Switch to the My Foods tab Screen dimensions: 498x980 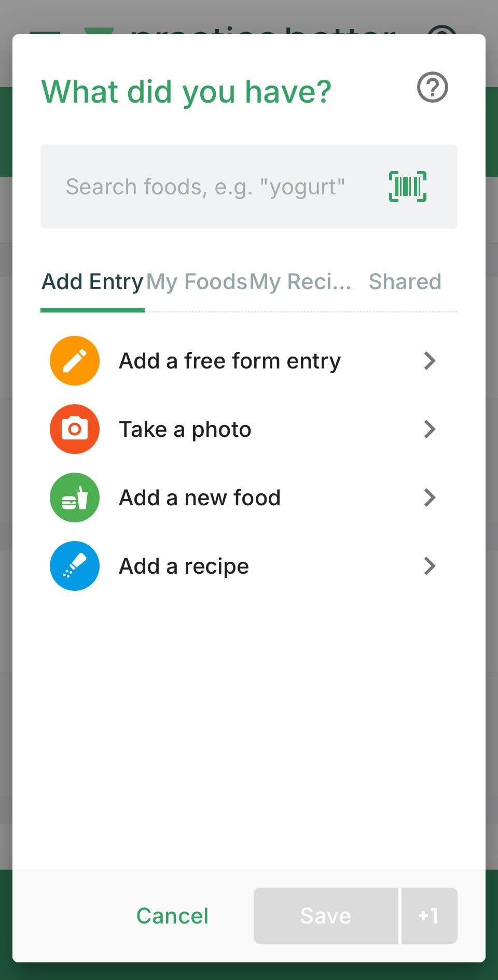197,282
